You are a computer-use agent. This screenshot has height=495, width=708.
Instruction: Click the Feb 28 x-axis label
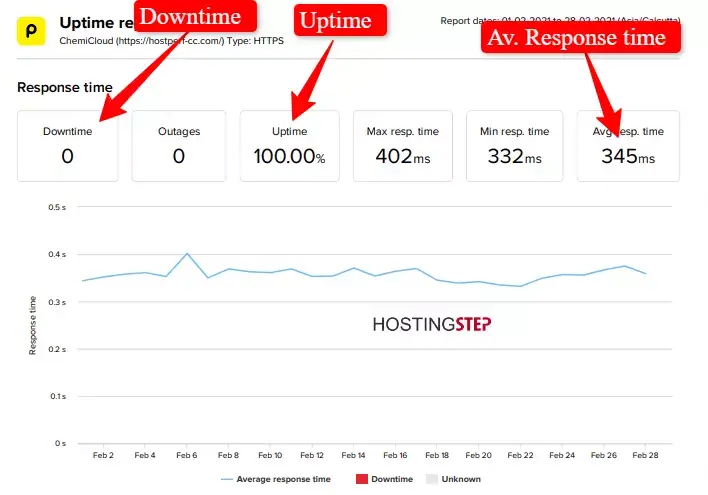646,455
